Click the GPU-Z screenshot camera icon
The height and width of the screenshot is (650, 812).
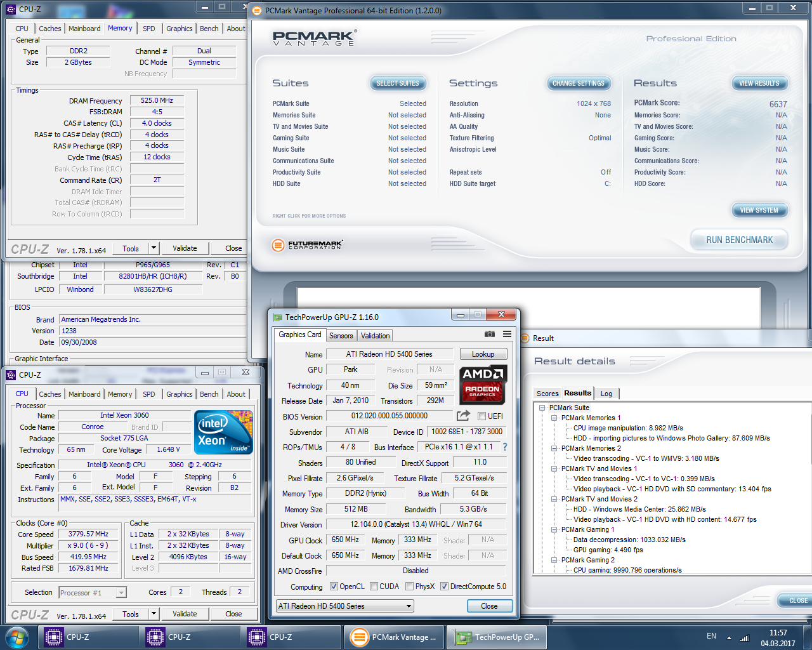pos(490,334)
